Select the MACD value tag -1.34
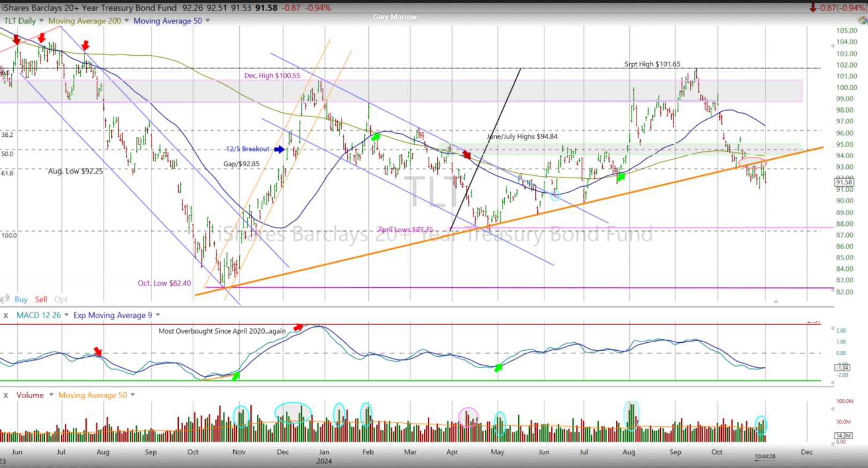 (842, 367)
